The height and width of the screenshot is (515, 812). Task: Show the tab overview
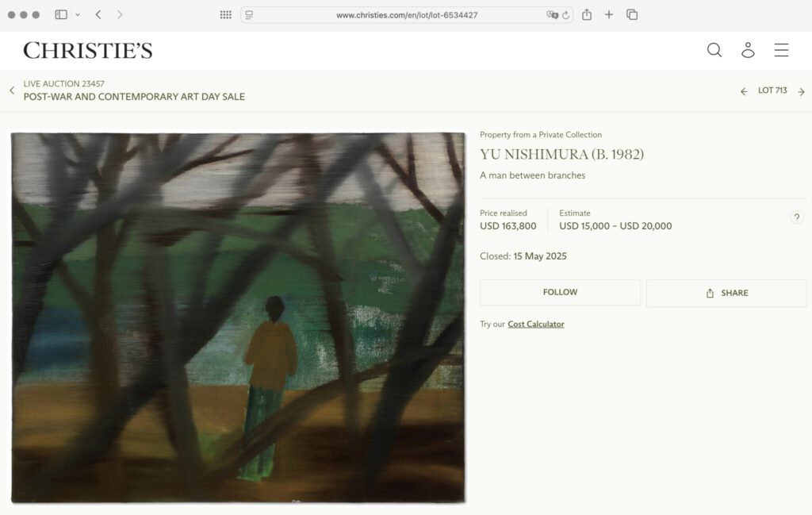click(632, 14)
